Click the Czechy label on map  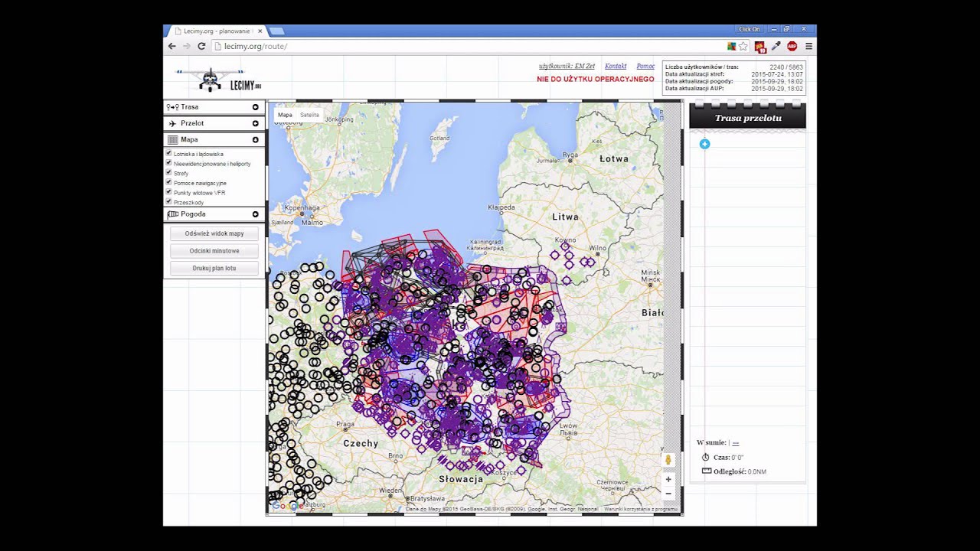(361, 443)
